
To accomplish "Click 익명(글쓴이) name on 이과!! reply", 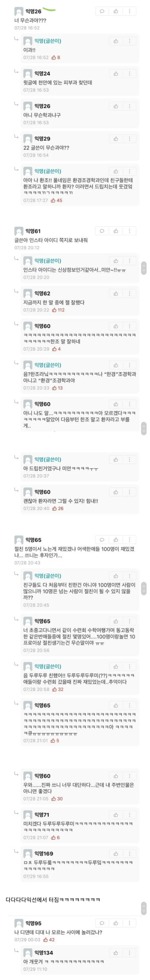I will point(47,41).
